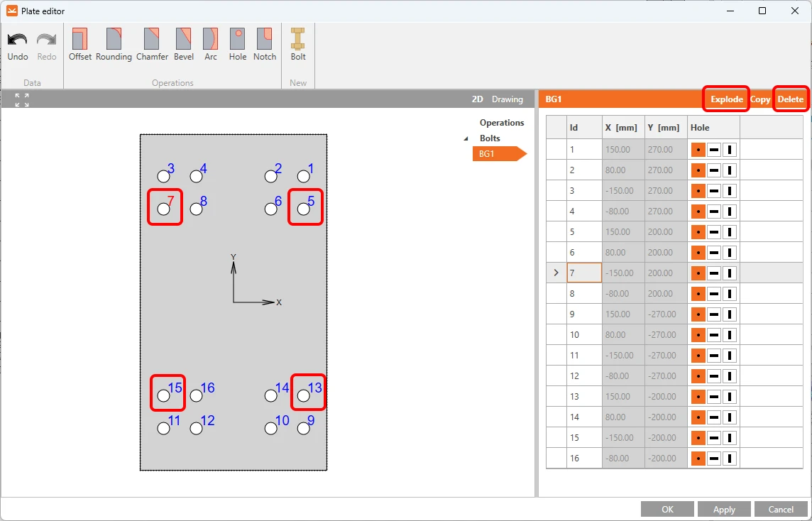The image size is (812, 521).
Task: Close the Plate editor window
Action: click(795, 11)
